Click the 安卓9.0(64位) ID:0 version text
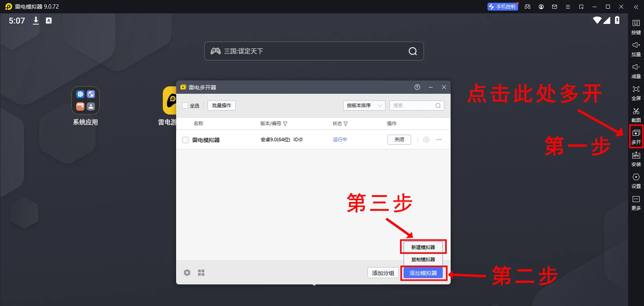The image size is (644, 306). (282, 139)
